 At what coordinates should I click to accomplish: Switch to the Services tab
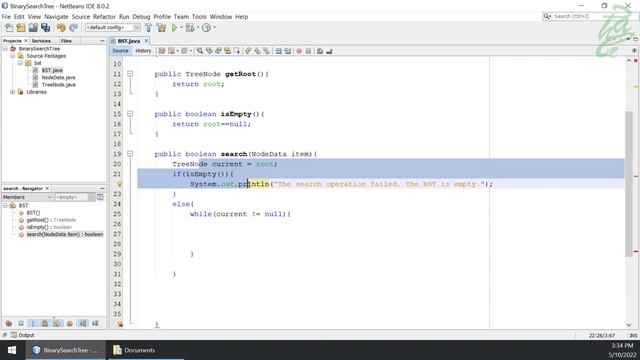coord(41,41)
